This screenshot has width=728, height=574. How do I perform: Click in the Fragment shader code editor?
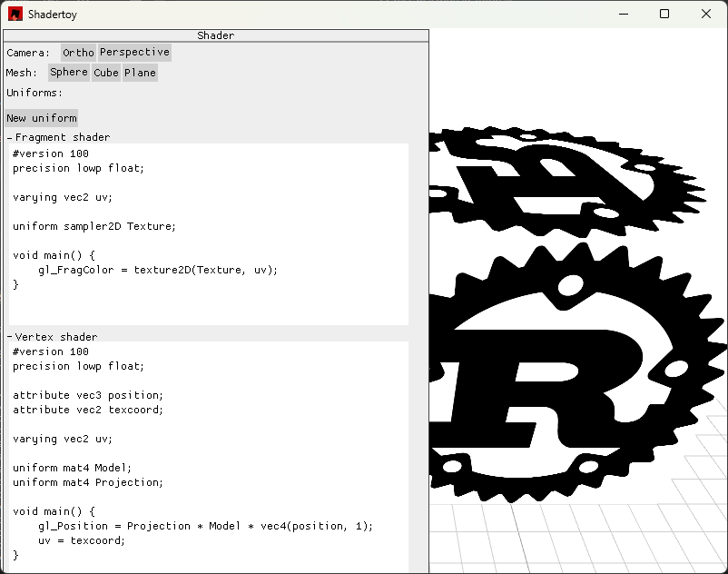click(209, 234)
